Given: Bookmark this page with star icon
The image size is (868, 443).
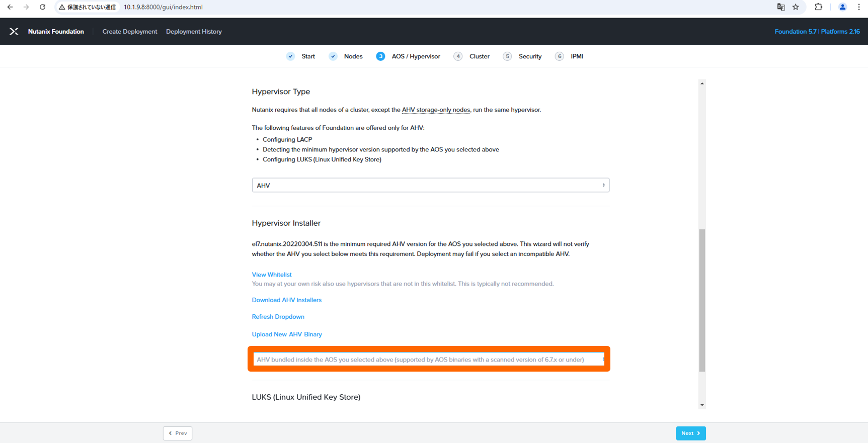Looking at the screenshot, I should (x=796, y=7).
